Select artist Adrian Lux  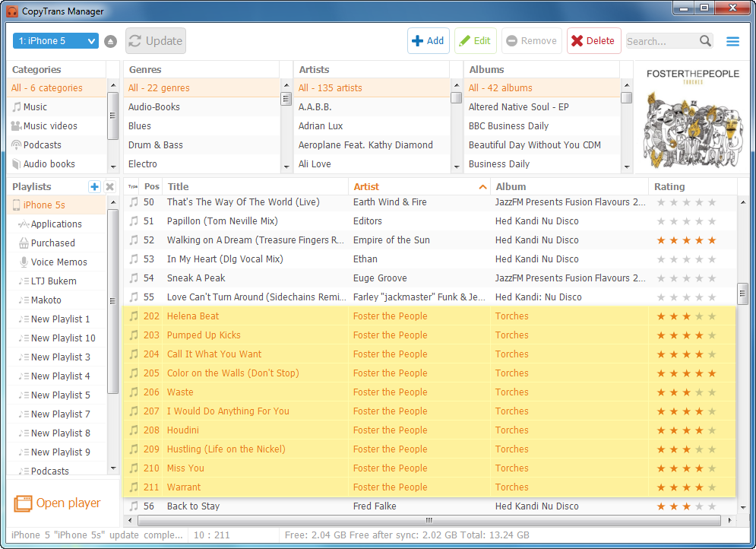(372, 126)
